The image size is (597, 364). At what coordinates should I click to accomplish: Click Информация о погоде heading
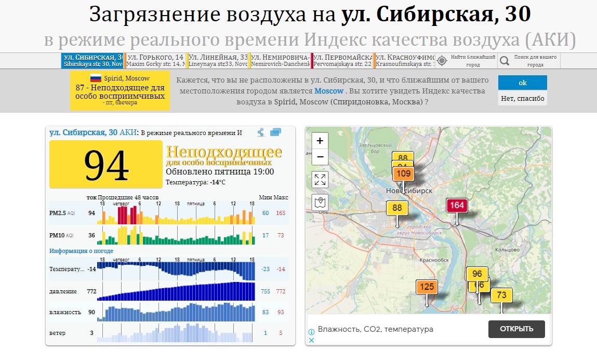81,251
